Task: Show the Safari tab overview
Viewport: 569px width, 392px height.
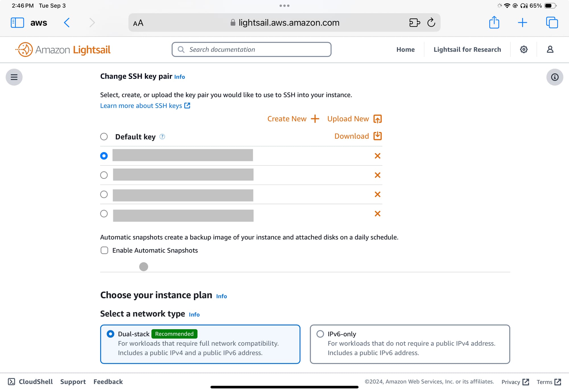Action: point(552,22)
